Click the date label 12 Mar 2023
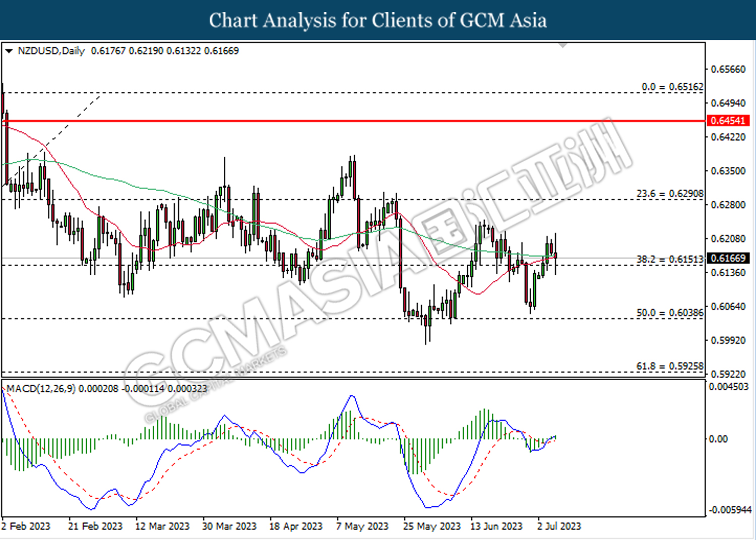 (162, 526)
